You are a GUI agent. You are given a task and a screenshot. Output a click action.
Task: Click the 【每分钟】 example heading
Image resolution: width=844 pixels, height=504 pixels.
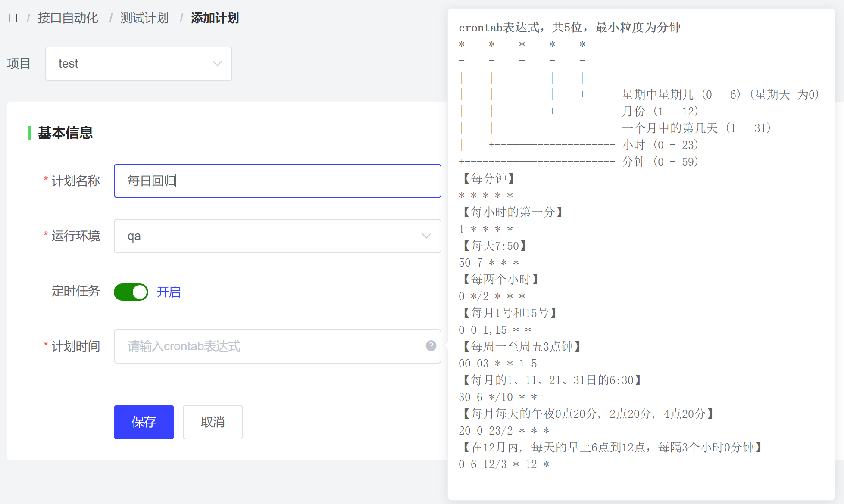tap(489, 178)
